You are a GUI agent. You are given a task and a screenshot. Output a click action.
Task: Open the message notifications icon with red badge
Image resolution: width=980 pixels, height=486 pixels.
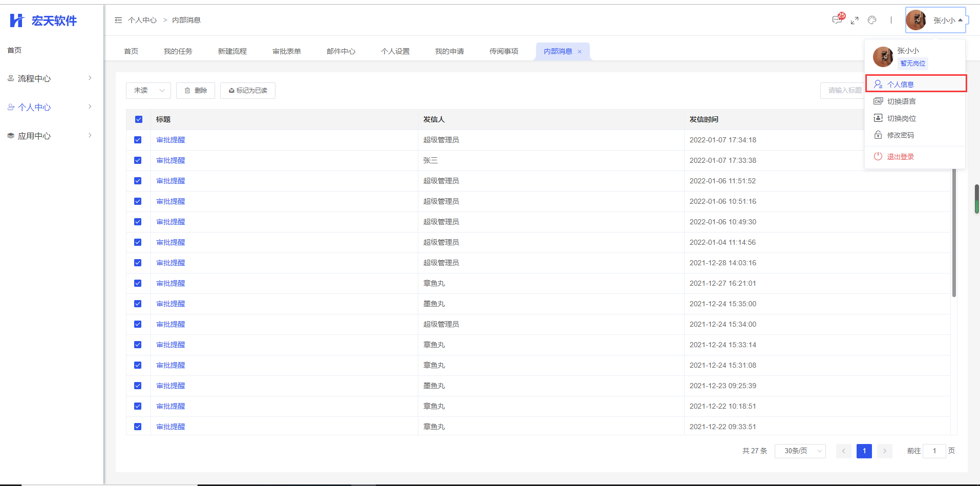837,20
